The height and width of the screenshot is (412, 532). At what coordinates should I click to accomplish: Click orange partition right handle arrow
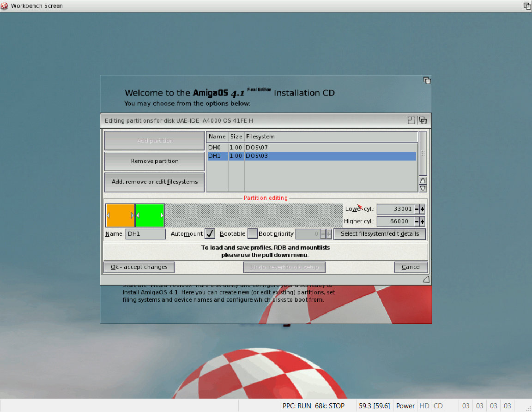[133, 215]
